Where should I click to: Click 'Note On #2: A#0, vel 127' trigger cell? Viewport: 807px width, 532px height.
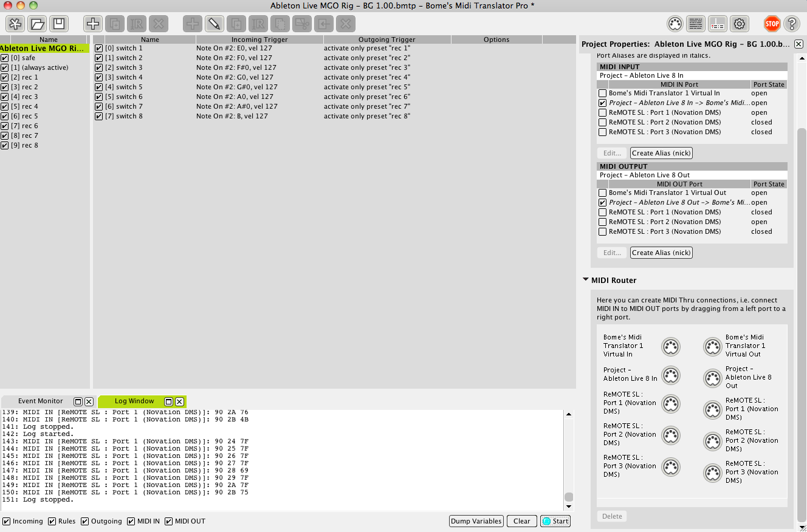coord(236,106)
